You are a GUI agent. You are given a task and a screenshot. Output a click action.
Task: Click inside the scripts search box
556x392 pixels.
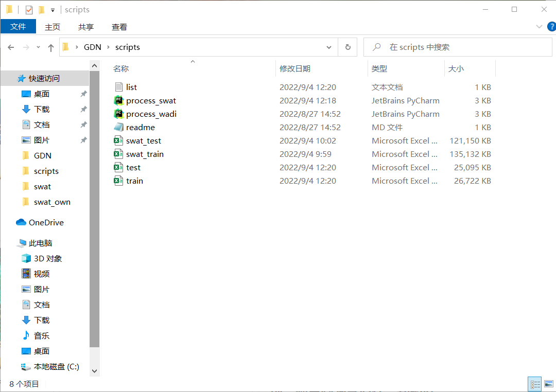pyautogui.click(x=458, y=46)
